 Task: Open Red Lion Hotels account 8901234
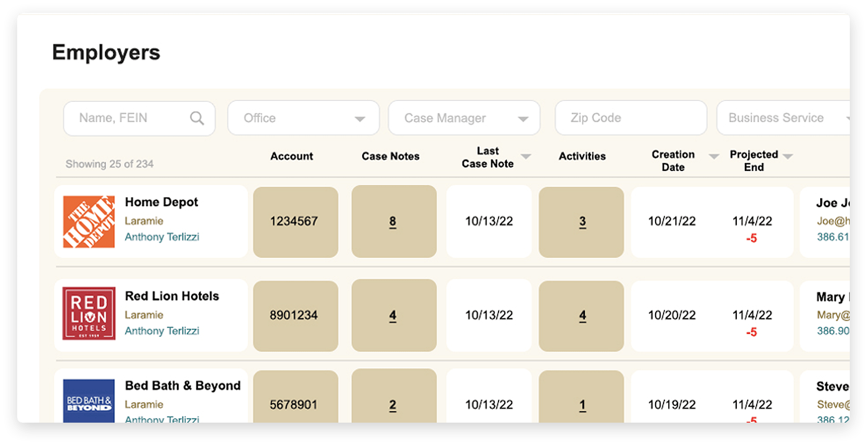[x=294, y=316]
